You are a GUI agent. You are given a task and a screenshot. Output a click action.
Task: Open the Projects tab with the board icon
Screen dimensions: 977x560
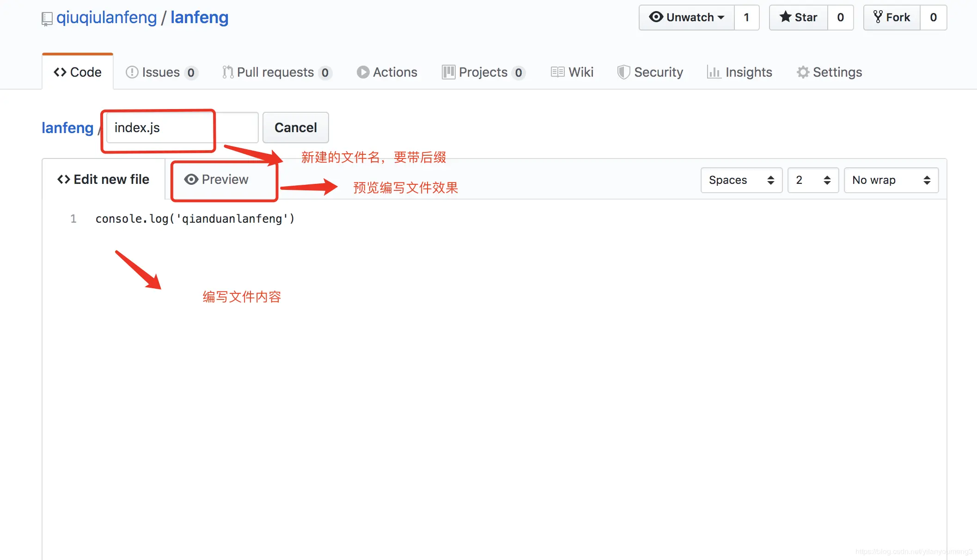pyautogui.click(x=483, y=72)
